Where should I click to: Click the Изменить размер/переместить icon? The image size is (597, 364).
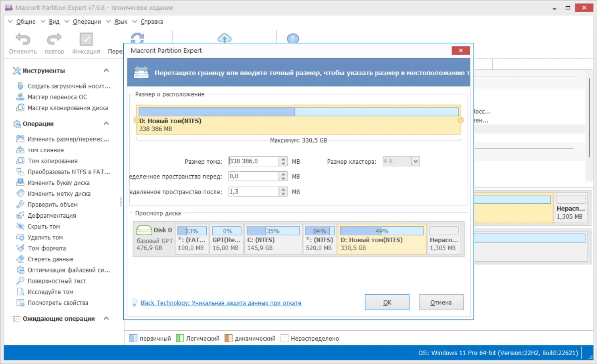(x=20, y=139)
